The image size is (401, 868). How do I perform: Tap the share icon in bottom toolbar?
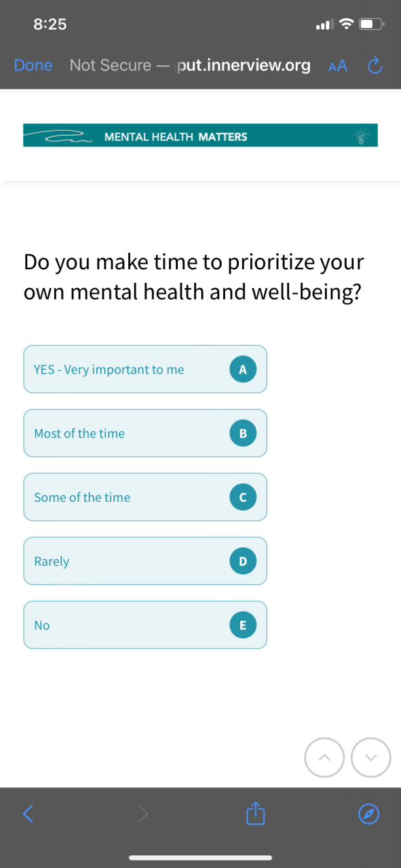(x=254, y=813)
